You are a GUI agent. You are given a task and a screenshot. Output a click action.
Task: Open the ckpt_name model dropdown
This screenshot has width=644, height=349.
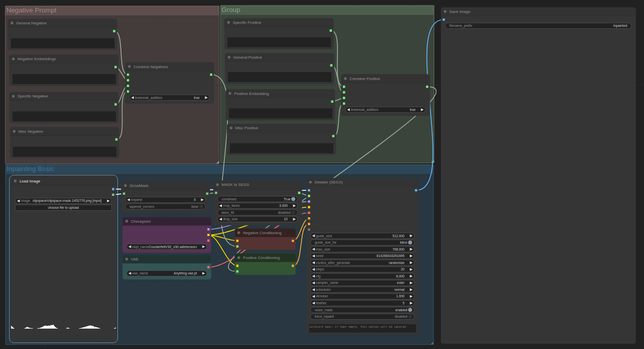167,247
